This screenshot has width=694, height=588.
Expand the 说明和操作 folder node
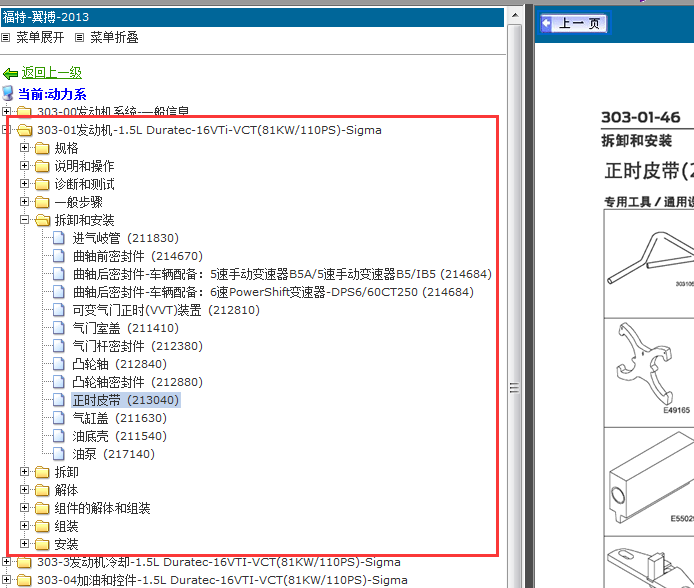(x=24, y=166)
